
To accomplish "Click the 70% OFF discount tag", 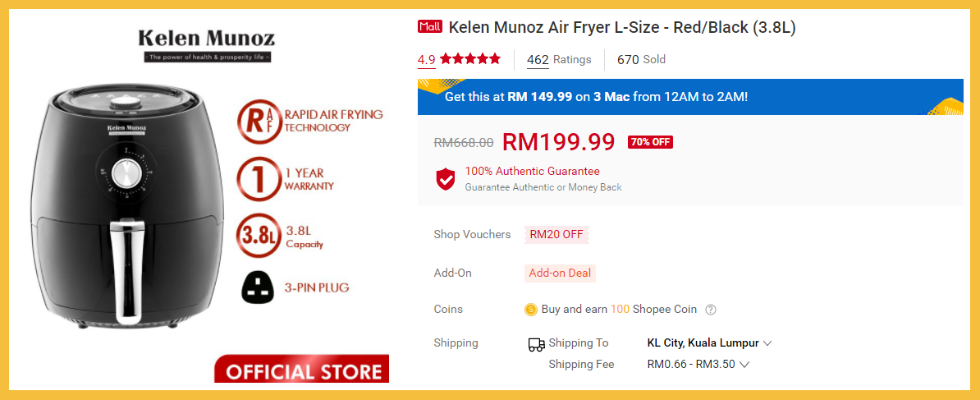I will (650, 142).
